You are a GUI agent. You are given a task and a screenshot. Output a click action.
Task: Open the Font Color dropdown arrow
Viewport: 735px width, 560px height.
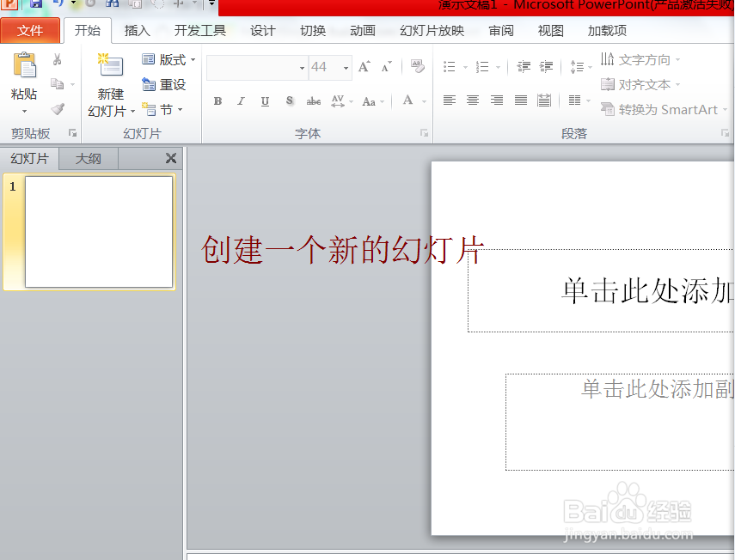pyautogui.click(x=424, y=101)
